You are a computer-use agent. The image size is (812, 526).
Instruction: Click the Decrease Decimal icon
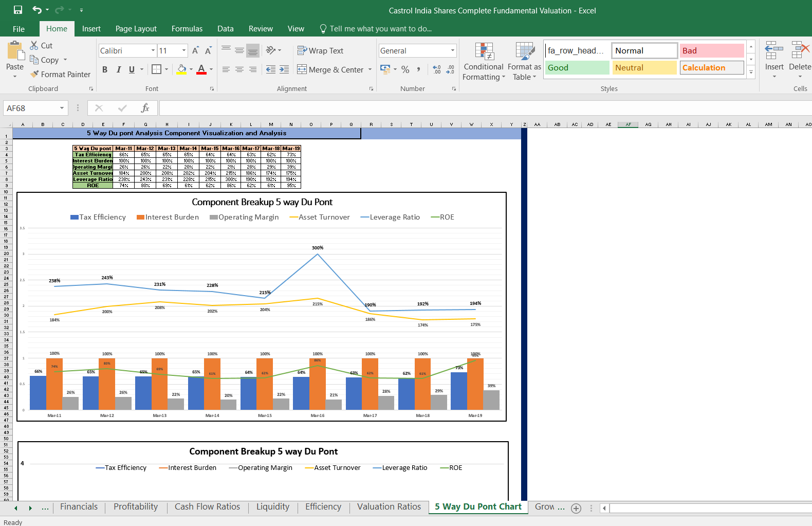450,69
